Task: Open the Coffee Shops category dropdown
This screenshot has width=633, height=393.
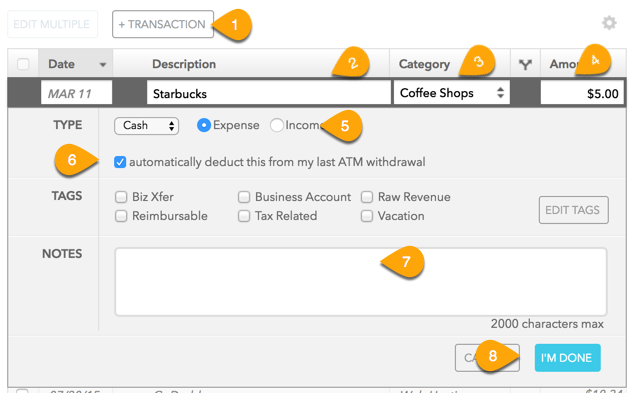Action: coord(452,93)
